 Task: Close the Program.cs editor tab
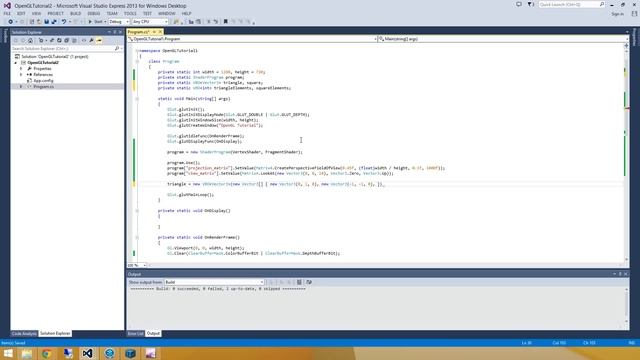[x=160, y=32]
